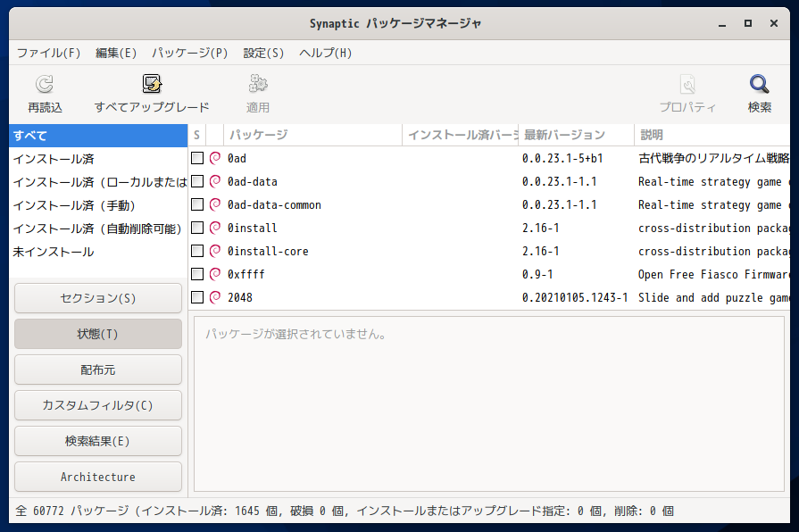The height and width of the screenshot is (532, 799).
Task: Mark the checkbox for 0ad-data-common
Action: tap(197, 204)
